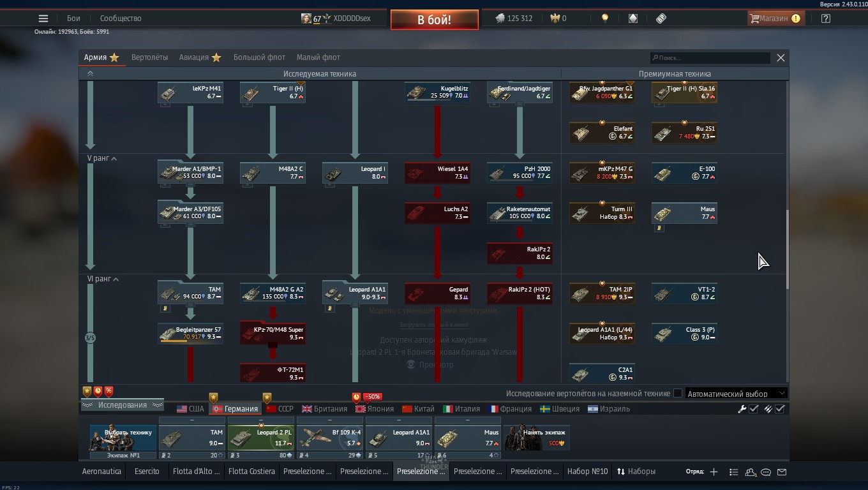Click the gold shield booster icon

pyautogui.click(x=87, y=391)
